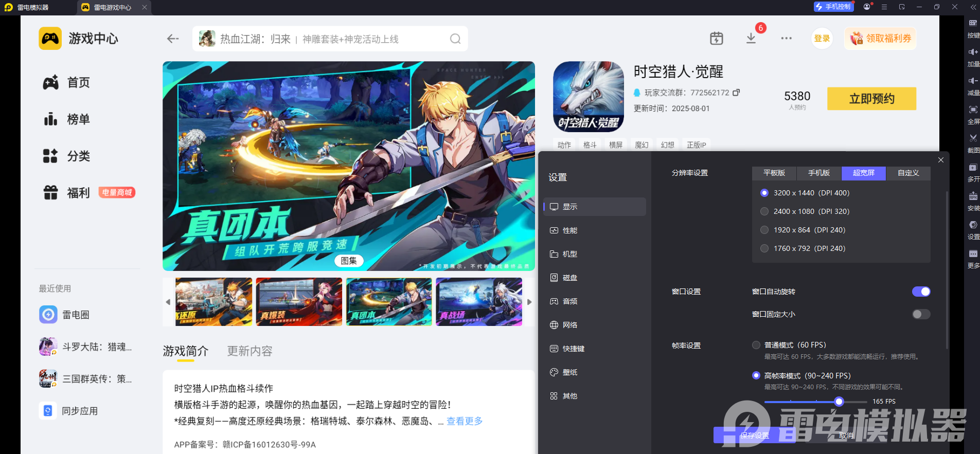Open the 分类 categories page

point(66,156)
